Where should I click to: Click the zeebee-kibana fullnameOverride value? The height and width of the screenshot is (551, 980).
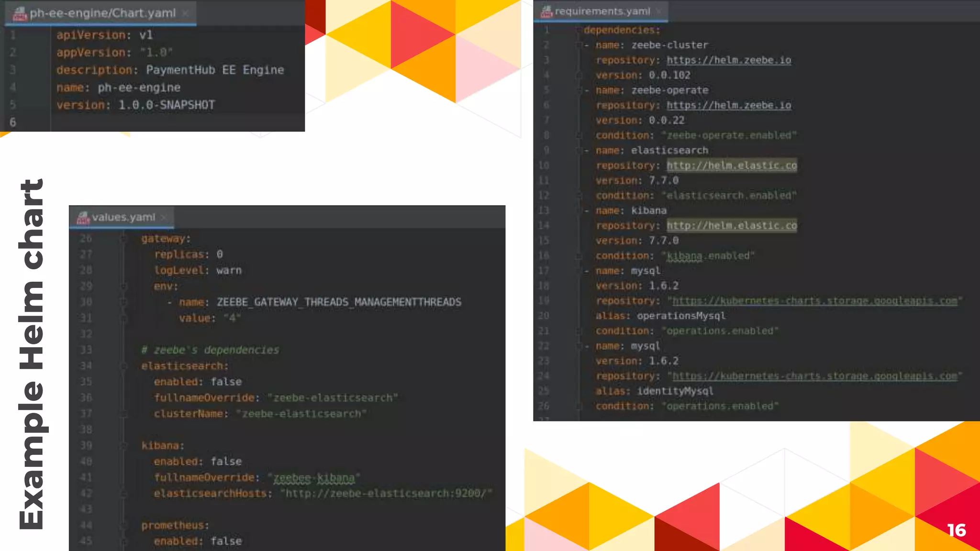(314, 478)
